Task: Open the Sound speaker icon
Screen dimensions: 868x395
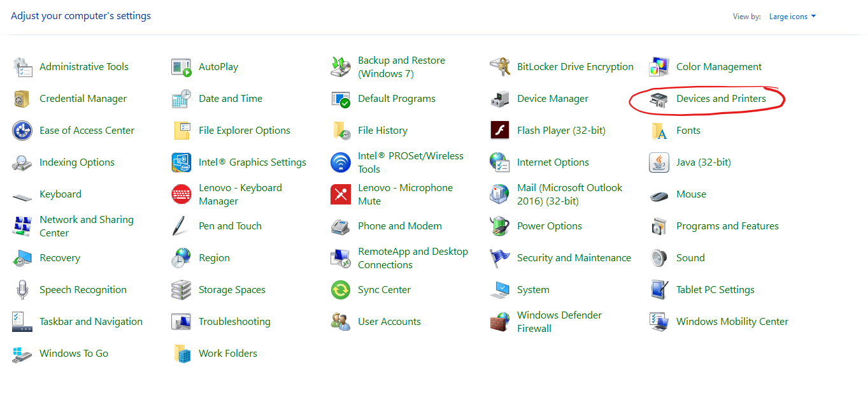Action: point(659,258)
